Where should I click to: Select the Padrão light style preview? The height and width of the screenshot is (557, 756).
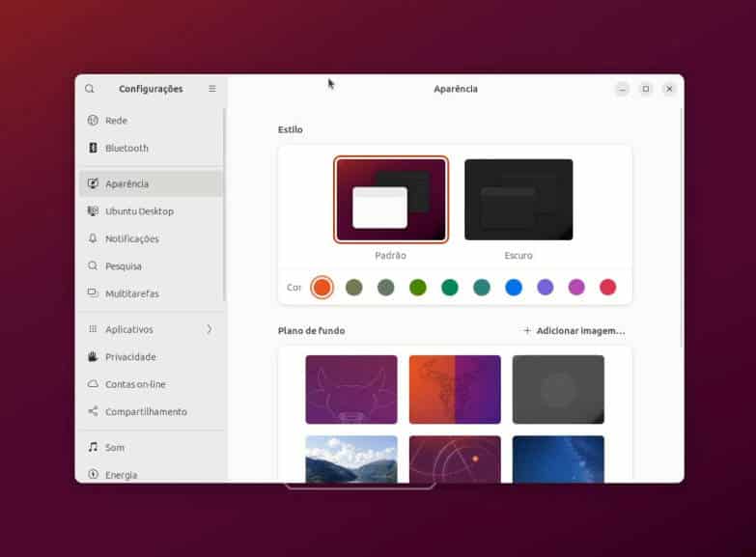click(391, 200)
